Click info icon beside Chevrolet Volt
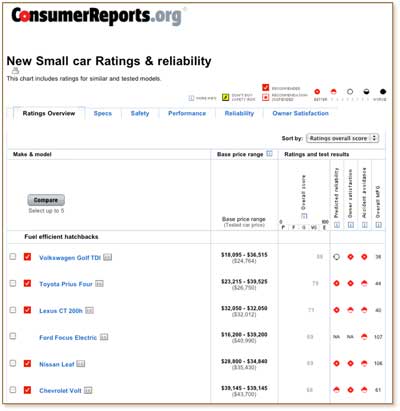Screen dimensions: 400x411 tap(88, 390)
